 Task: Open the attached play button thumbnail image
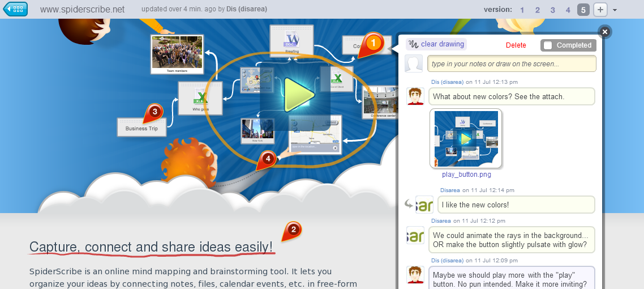(x=466, y=138)
